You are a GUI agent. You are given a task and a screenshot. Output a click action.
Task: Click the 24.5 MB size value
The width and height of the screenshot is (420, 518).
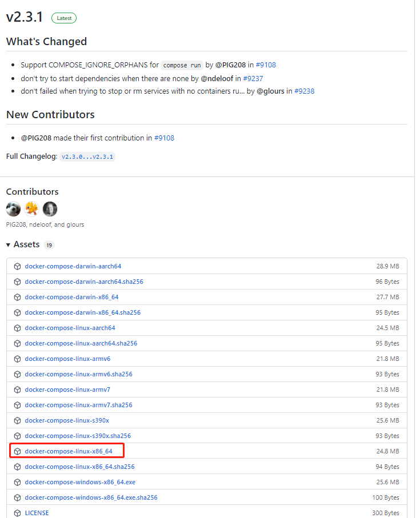[387, 328]
